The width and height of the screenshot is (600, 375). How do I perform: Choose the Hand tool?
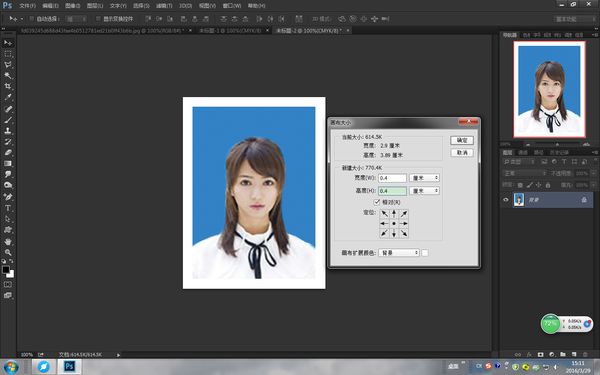pyautogui.click(x=8, y=241)
